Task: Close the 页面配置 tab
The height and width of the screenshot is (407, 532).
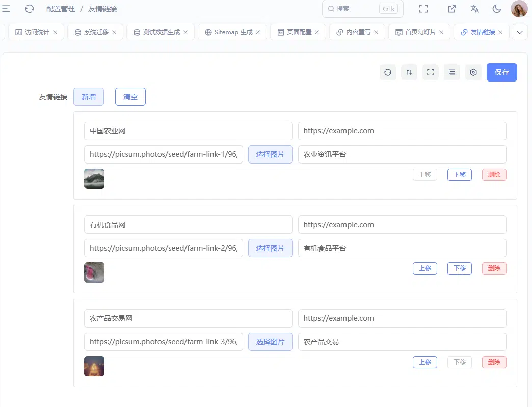Action: point(317,32)
